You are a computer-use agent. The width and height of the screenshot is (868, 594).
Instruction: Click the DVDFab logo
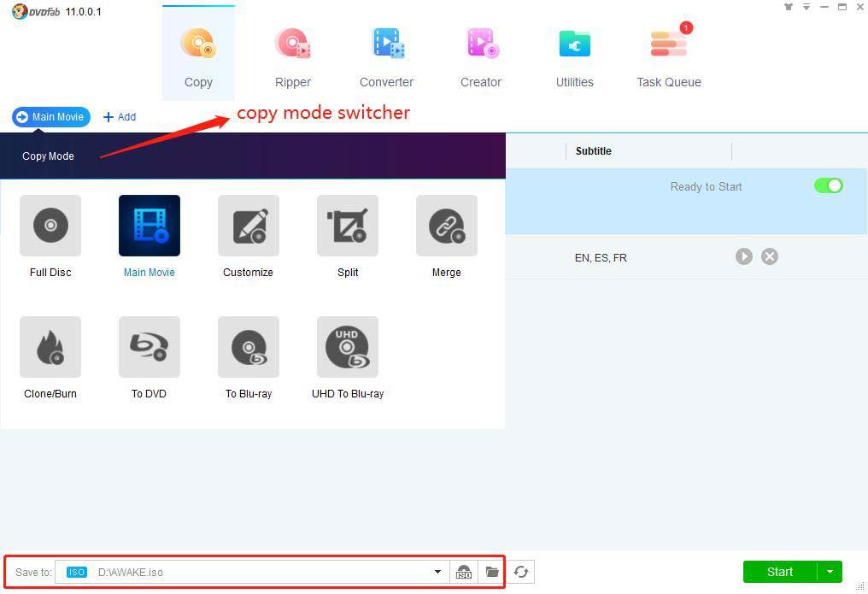(36, 12)
